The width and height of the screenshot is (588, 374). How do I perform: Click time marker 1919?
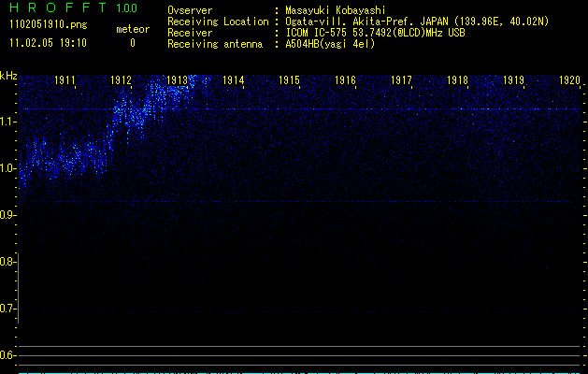tap(513, 79)
